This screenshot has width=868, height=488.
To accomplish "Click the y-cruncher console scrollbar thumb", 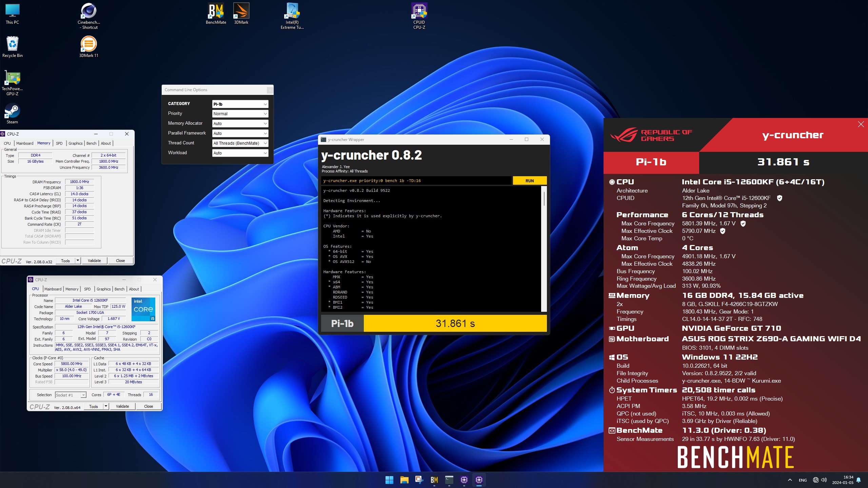I will pos(544,198).
